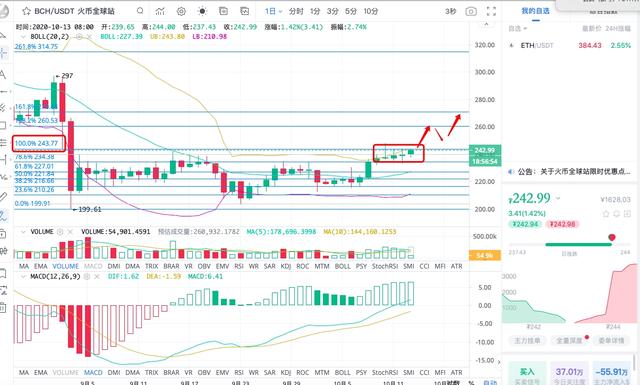Click the 3秒 refresh interval label
640x385 pixels.
(x=451, y=11)
